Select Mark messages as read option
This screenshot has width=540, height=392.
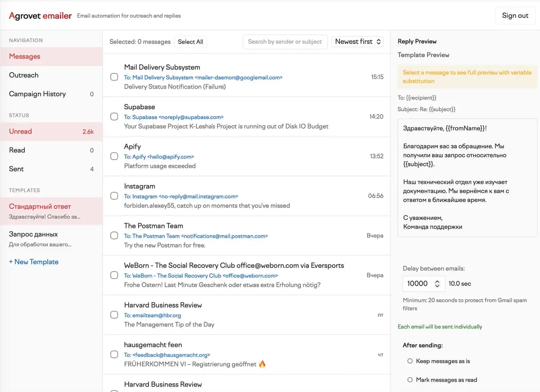click(x=410, y=380)
